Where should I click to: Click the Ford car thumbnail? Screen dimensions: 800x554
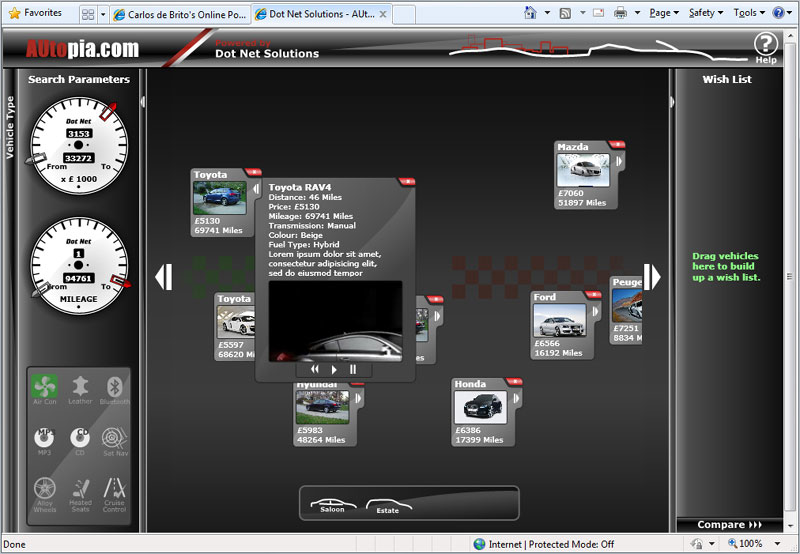point(560,320)
